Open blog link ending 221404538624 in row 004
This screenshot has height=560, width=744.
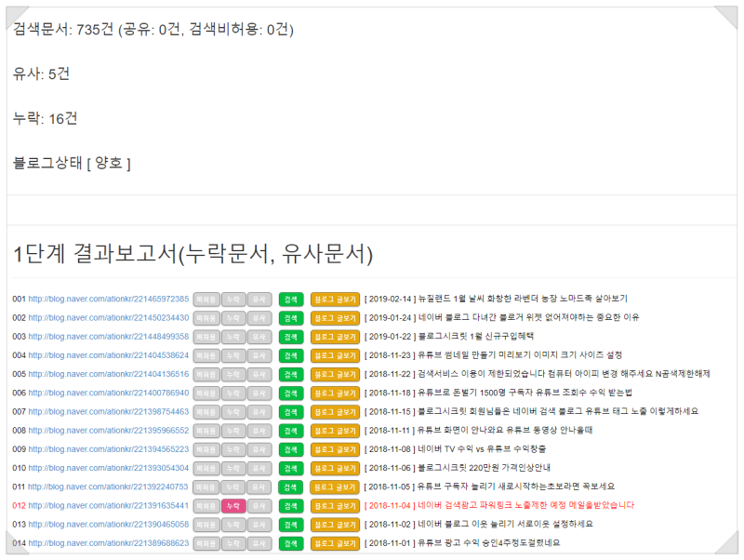coord(108,355)
